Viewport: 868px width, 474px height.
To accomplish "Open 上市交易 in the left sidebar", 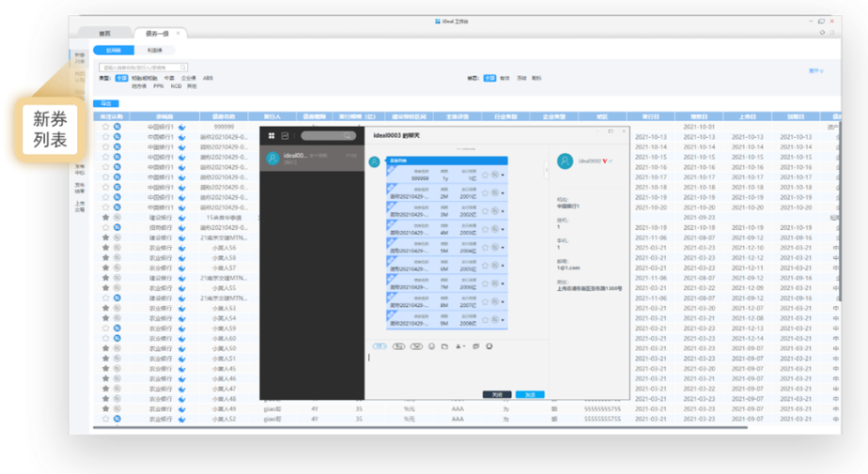I will [80, 206].
